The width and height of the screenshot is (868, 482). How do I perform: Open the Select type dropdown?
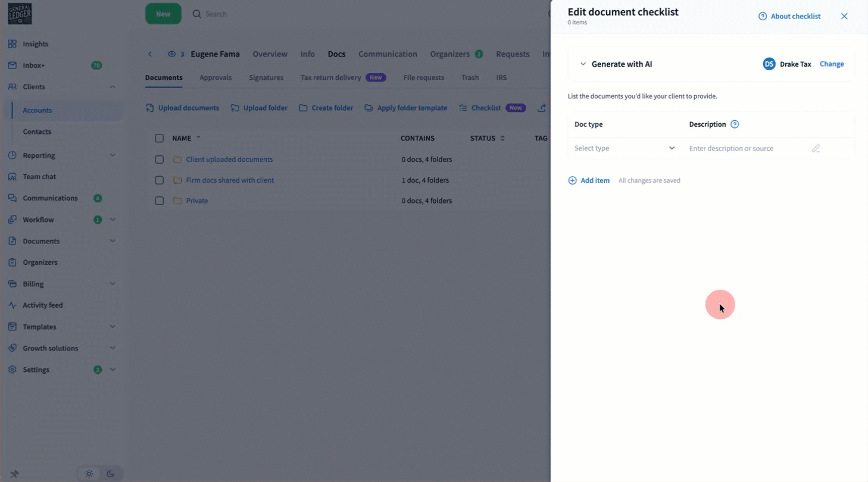pos(624,148)
